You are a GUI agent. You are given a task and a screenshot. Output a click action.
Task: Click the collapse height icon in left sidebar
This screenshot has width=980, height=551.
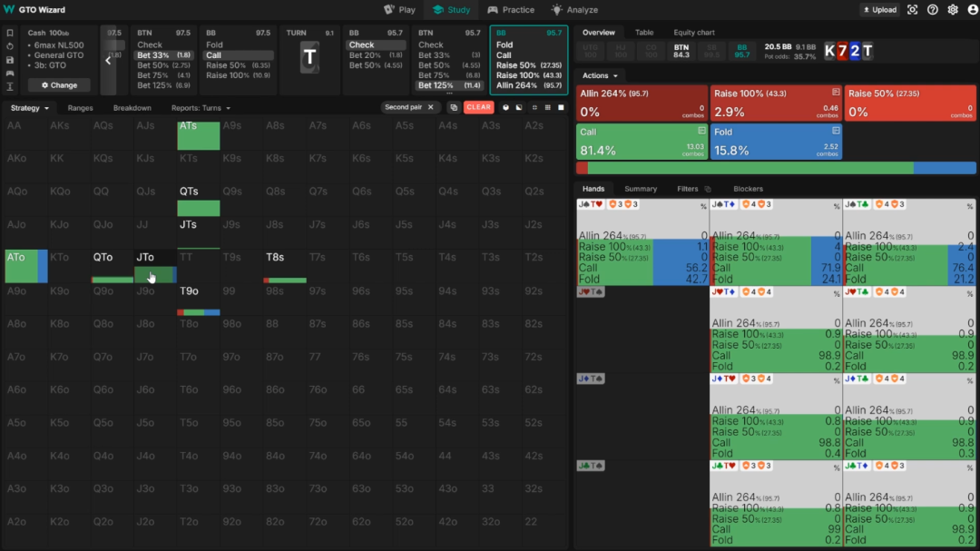10,86
